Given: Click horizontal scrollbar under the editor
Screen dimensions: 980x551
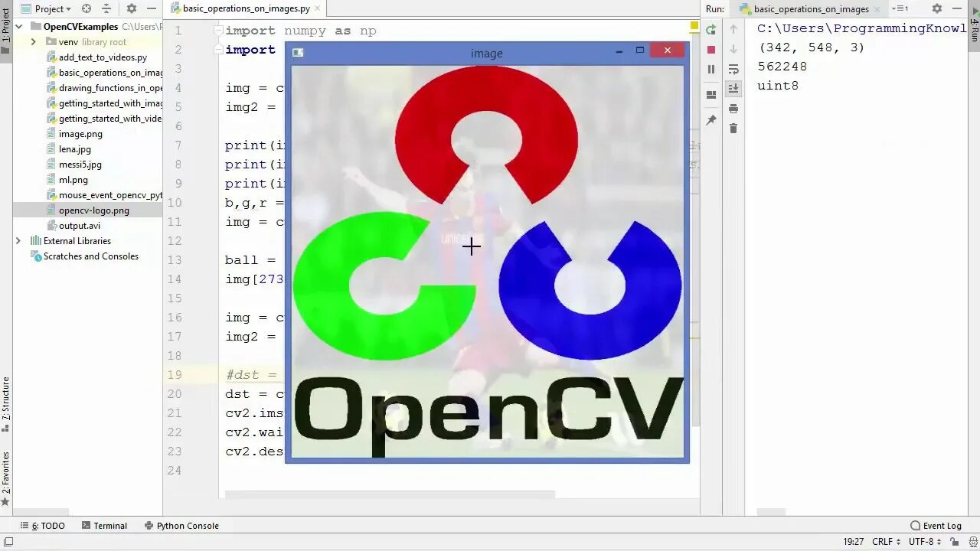Looking at the screenshot, I should pos(390,495).
